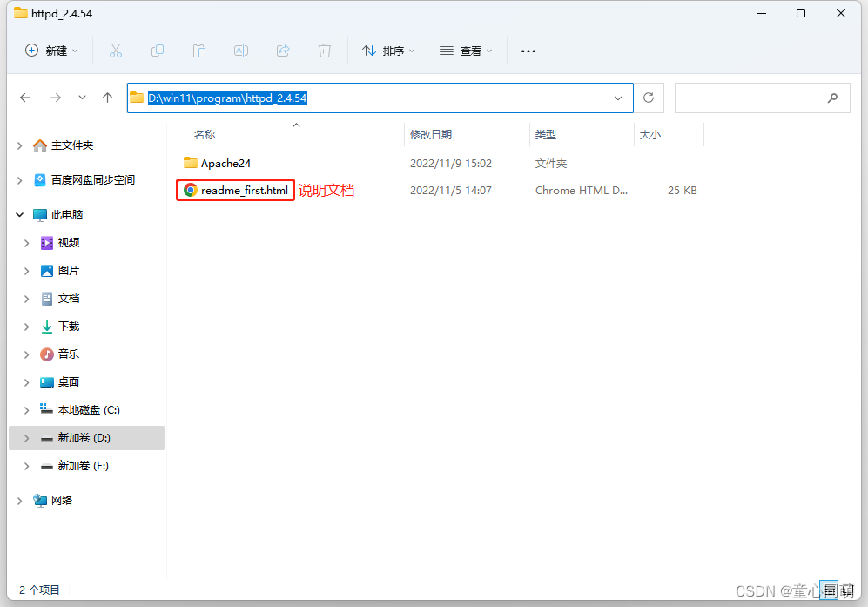The width and height of the screenshot is (868, 607).
Task: Click the Share icon in the toolbar
Action: click(x=283, y=51)
